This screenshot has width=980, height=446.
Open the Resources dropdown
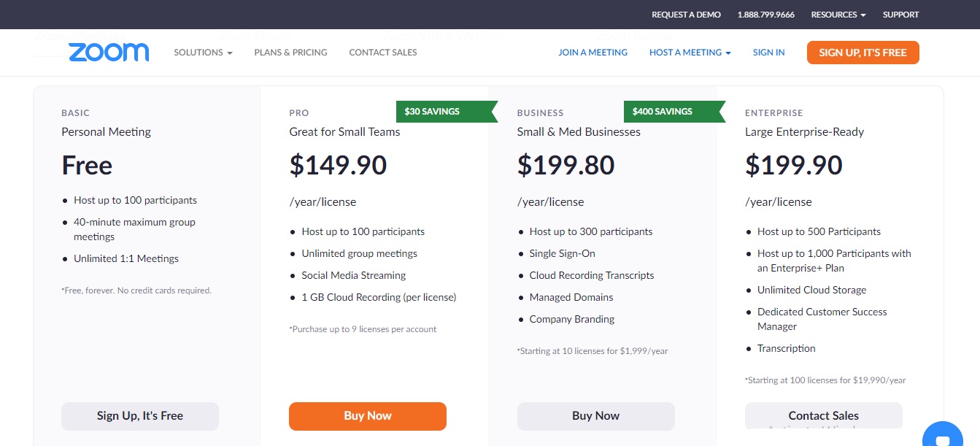838,15
